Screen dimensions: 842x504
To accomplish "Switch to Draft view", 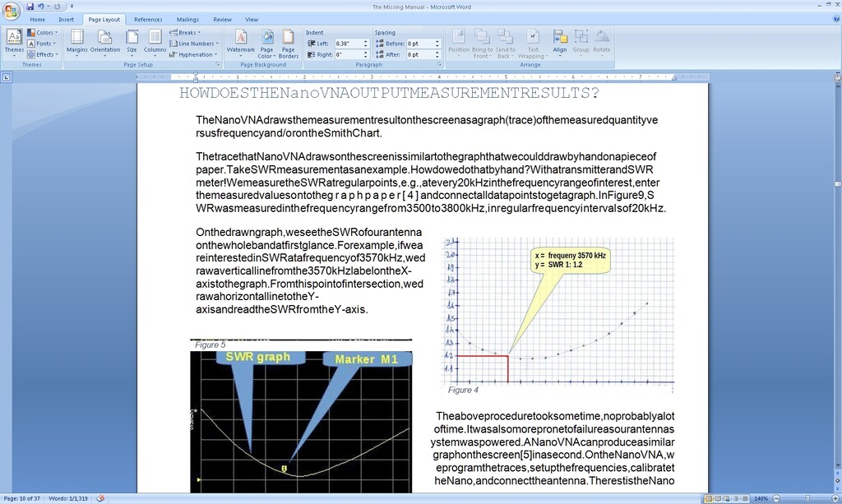I will tap(745, 498).
